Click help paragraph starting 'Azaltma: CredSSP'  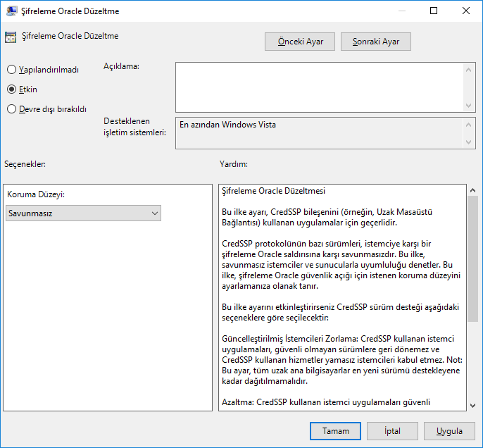tap(326, 402)
